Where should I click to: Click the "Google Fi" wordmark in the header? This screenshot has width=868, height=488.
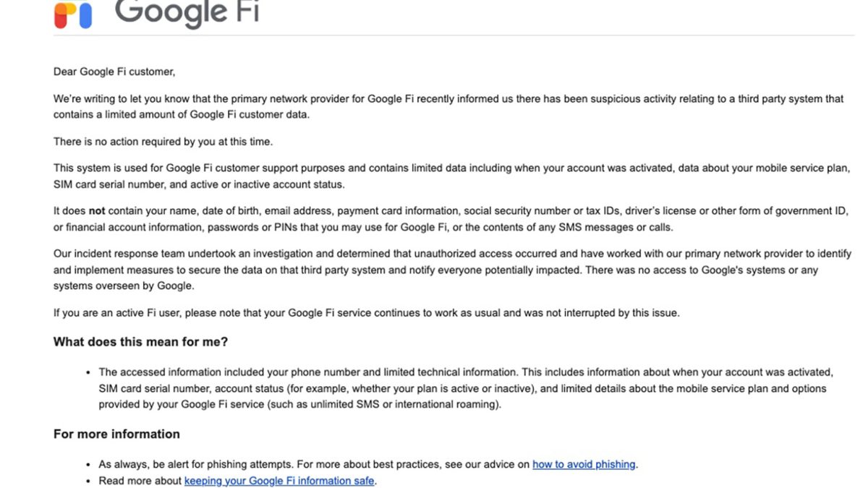point(187,12)
